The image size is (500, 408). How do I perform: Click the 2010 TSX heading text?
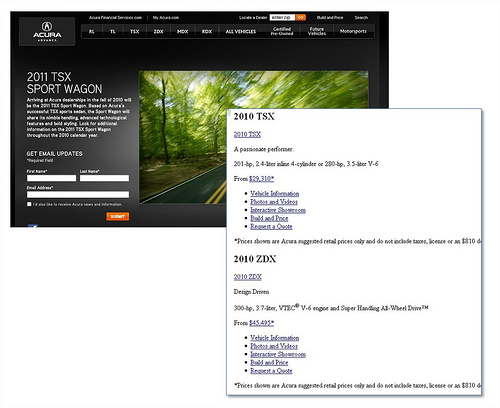coord(254,117)
